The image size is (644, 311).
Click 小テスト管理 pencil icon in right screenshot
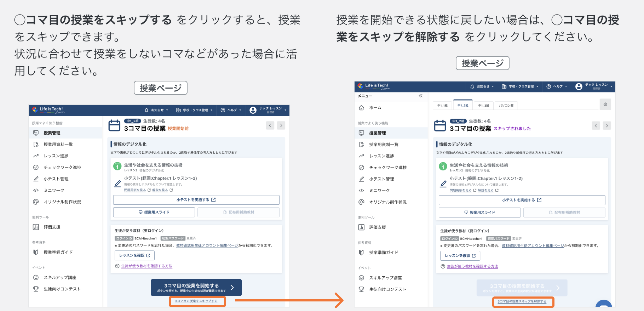361,179
